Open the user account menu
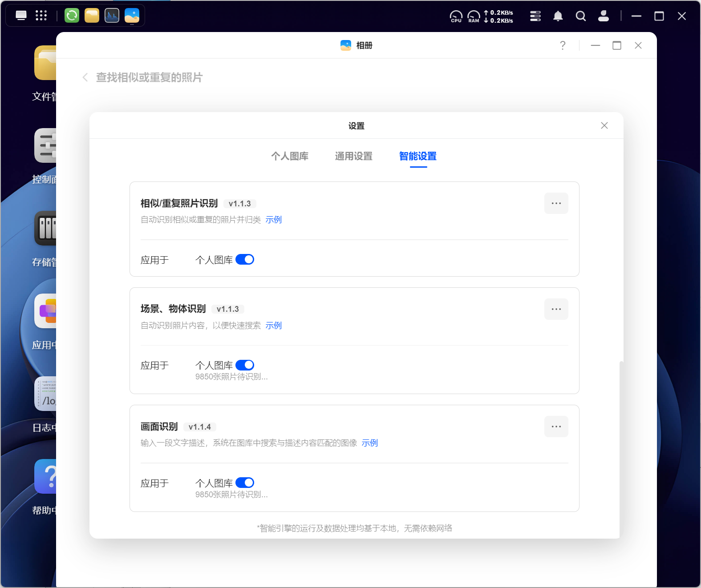The width and height of the screenshot is (701, 588). click(603, 16)
